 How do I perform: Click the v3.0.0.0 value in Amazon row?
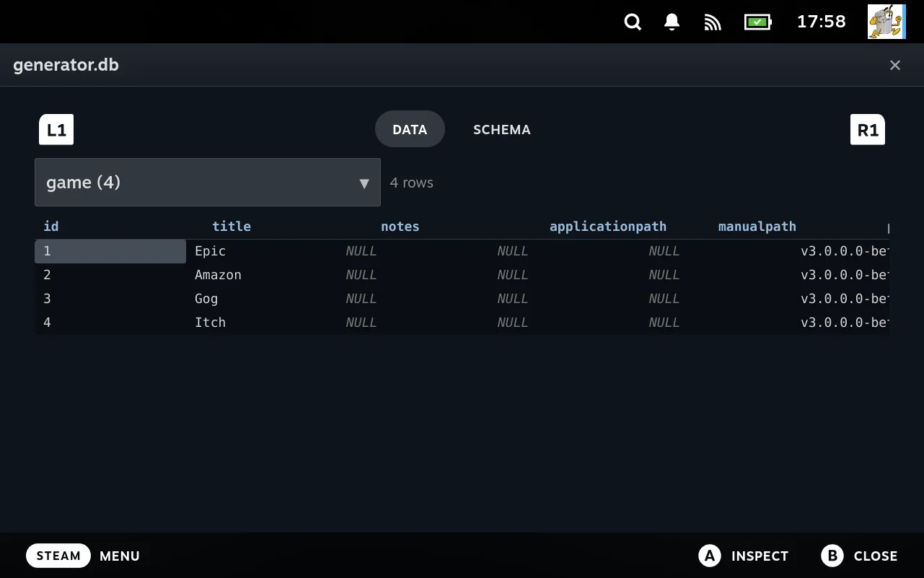coord(841,275)
